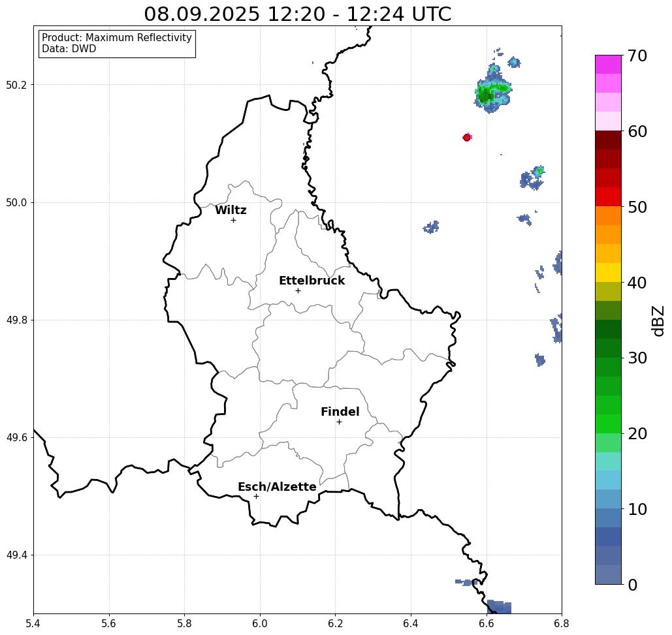Viewport: 672px width, 635px height.
Task: Click the colorbar label '40'
Action: (637, 283)
